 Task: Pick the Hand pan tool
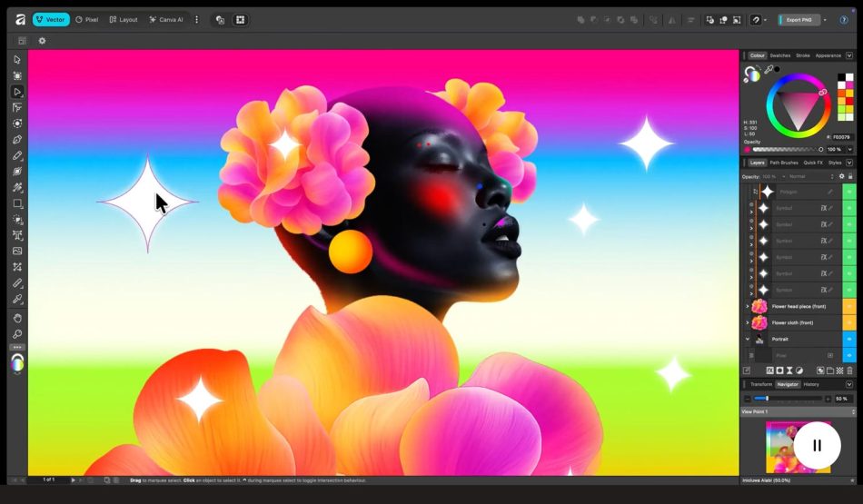click(x=17, y=318)
